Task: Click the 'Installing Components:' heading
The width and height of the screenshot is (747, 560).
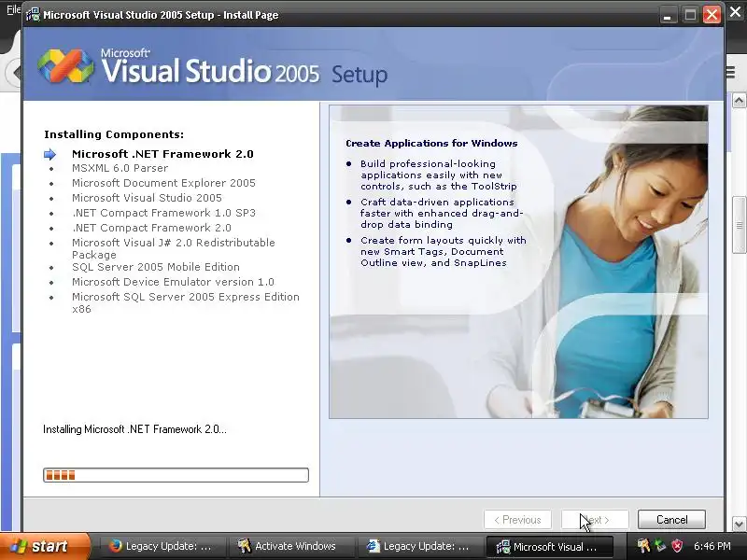Action: click(114, 134)
